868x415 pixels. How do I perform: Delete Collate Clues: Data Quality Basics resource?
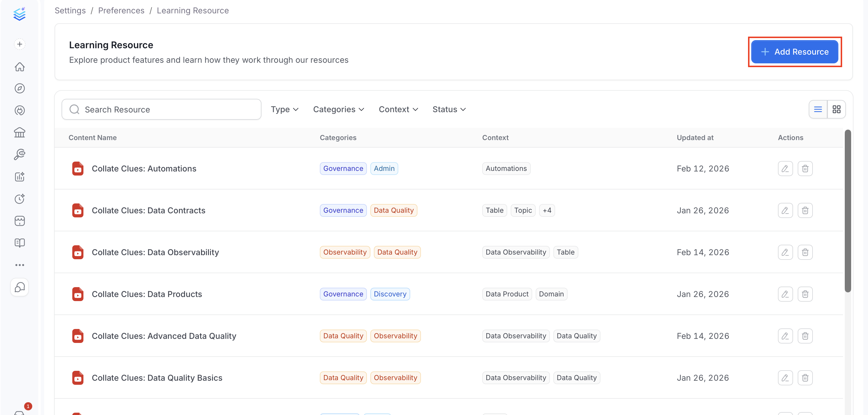click(x=805, y=378)
